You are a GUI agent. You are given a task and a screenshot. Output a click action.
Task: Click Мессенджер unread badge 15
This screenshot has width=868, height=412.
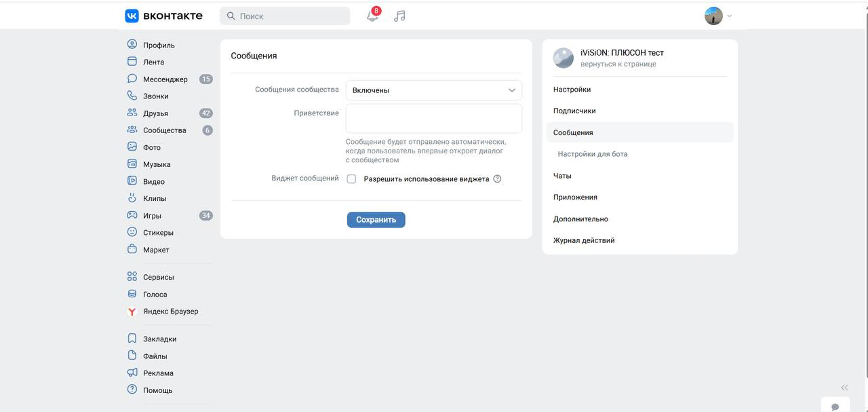coord(206,79)
